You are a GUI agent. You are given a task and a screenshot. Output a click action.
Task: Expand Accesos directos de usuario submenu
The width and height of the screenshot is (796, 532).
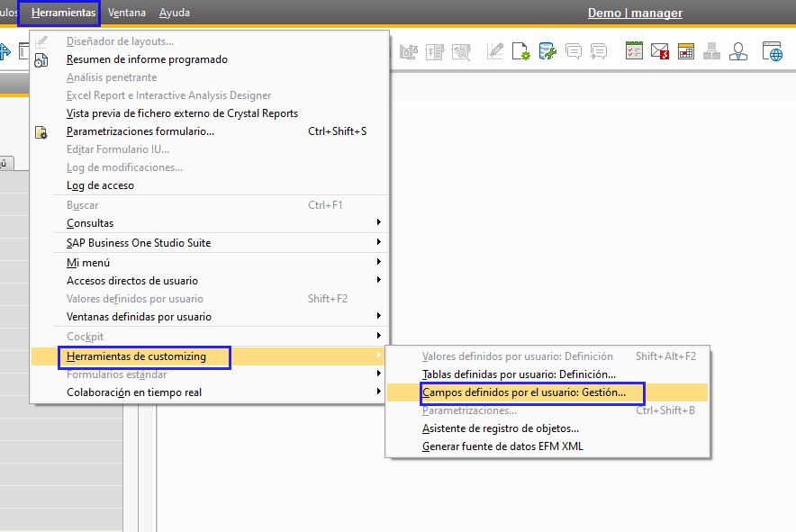(379, 280)
